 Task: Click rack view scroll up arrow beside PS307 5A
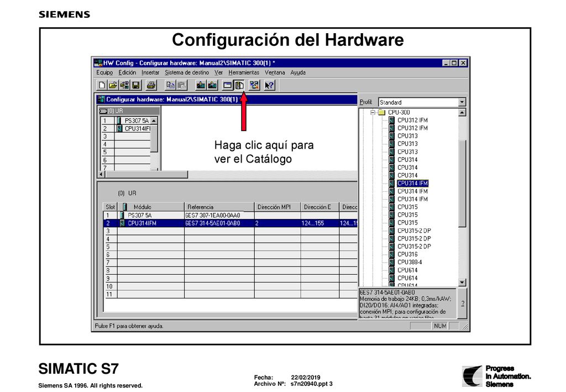click(x=154, y=121)
